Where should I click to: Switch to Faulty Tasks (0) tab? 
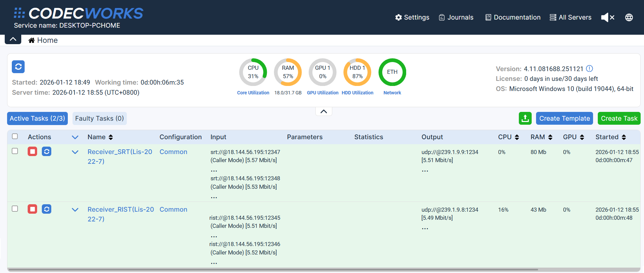click(x=100, y=118)
